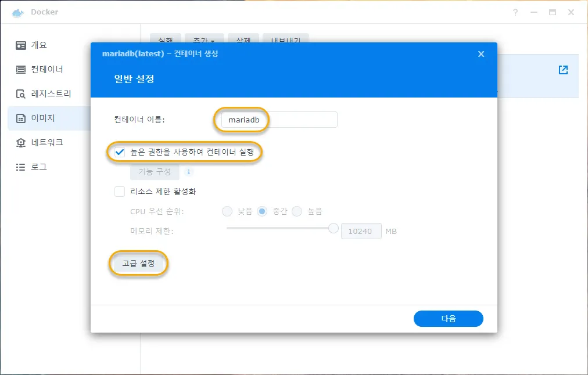Screen dimensions: 588x375
Task: Click the 로그 list icon
Action: click(x=20, y=167)
